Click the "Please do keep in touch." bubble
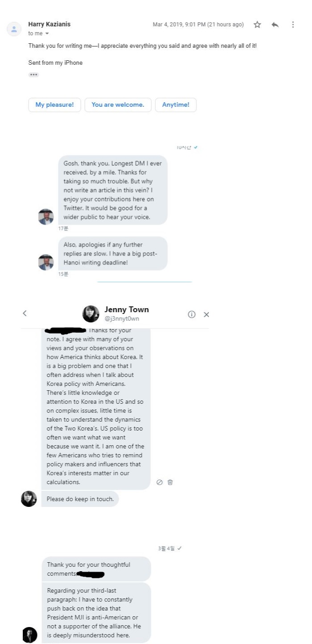 point(80,499)
